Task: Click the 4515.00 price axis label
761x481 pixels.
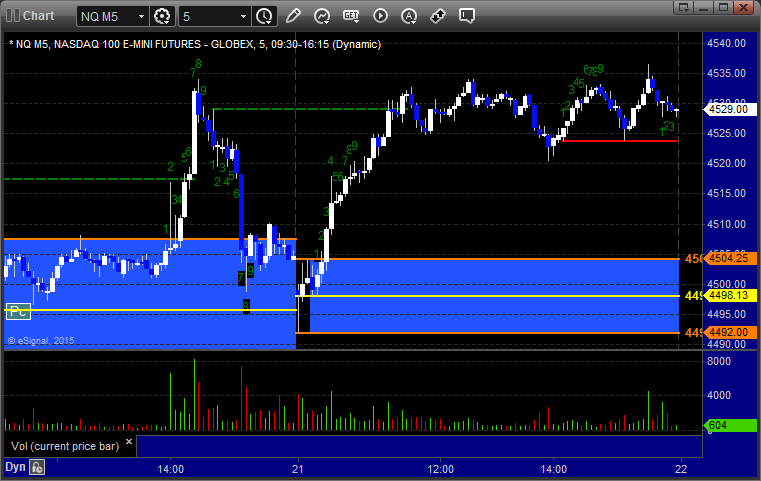Action: pos(727,193)
